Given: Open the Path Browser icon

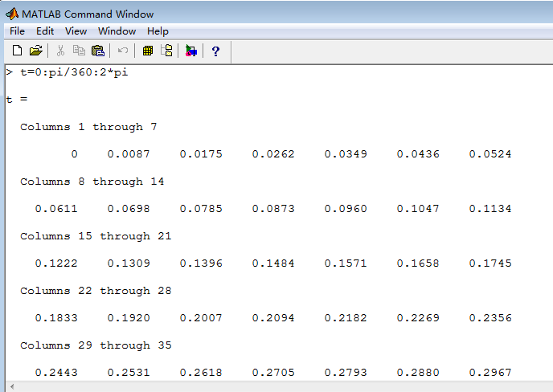Looking at the screenshot, I should click(x=166, y=51).
